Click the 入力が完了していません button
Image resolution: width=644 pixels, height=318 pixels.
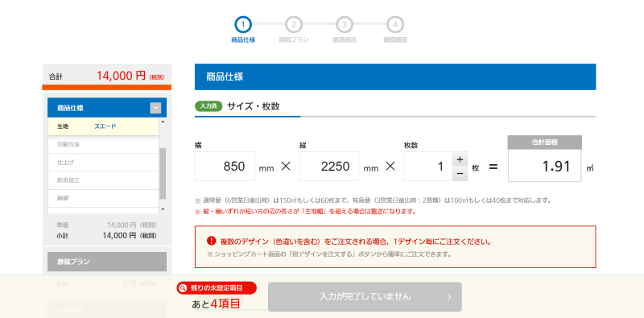click(x=365, y=296)
